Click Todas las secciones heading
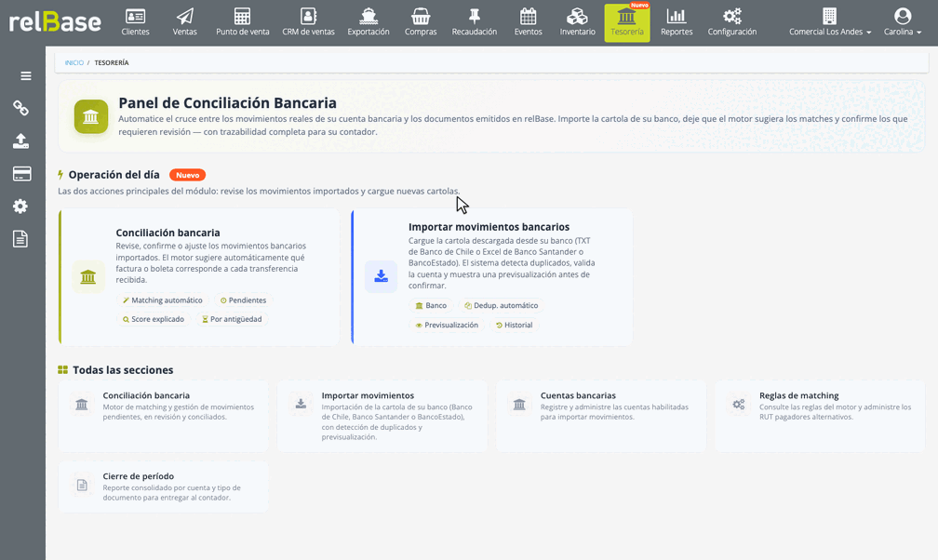Viewport: 938px width, 560px height. (123, 370)
